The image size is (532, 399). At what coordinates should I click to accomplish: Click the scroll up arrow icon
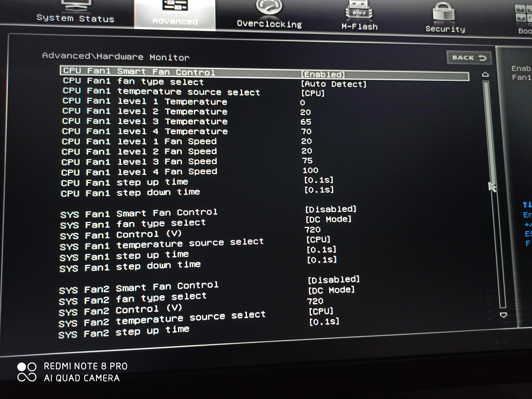485,74
